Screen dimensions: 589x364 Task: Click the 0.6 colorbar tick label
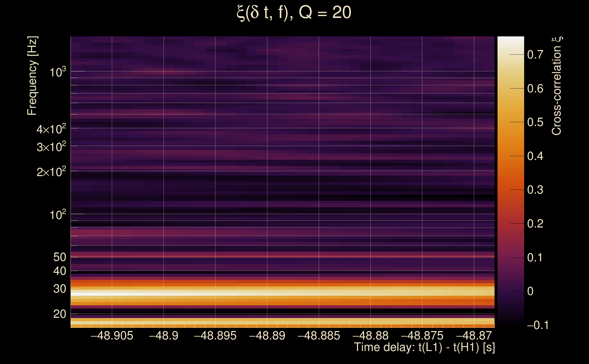(535, 88)
